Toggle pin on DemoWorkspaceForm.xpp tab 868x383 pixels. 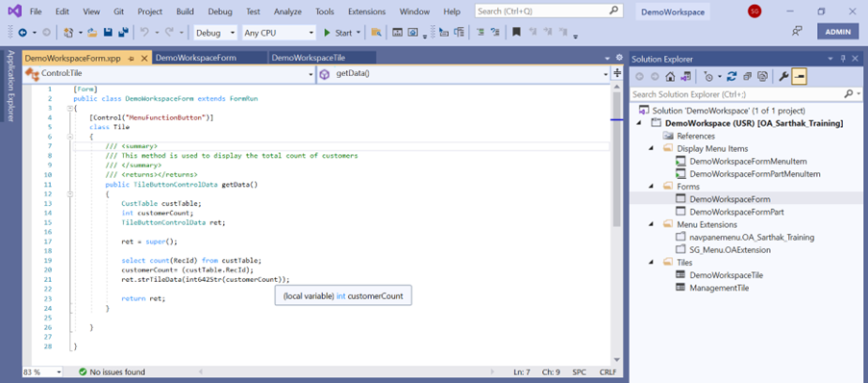pyautogui.click(x=131, y=58)
